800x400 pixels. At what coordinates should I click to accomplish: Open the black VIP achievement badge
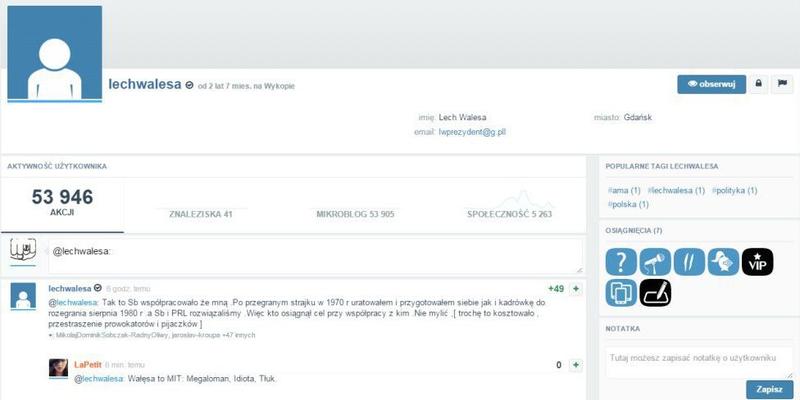pos(757,262)
